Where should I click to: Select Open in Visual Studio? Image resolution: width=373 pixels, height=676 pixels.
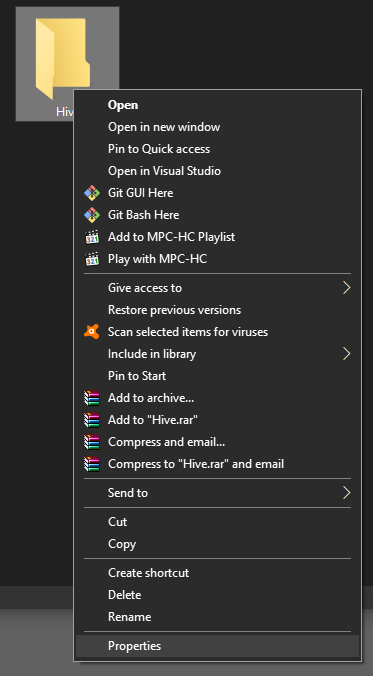pyautogui.click(x=217, y=171)
